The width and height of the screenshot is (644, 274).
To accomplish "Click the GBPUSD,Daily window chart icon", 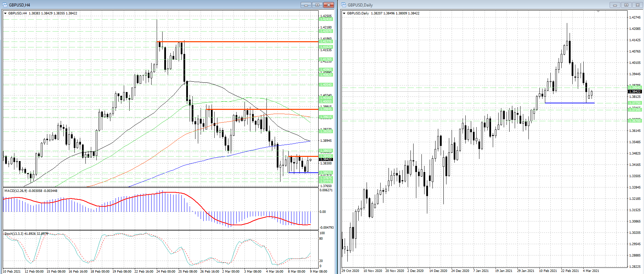I will coord(344,5).
